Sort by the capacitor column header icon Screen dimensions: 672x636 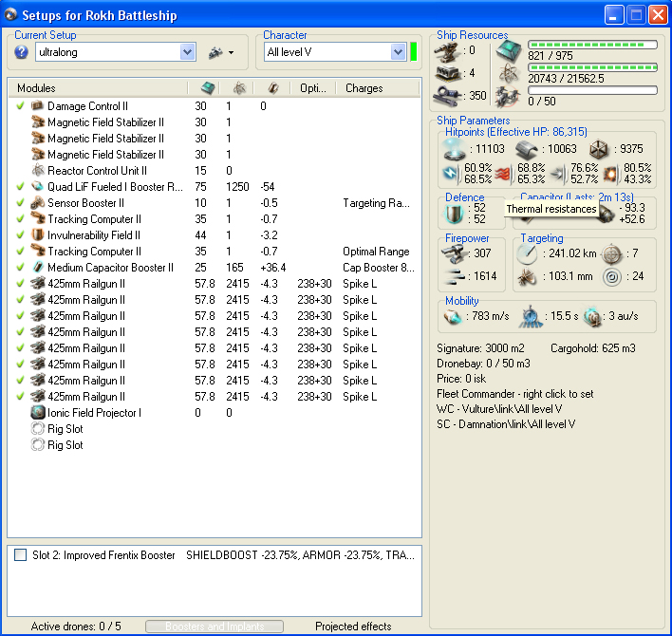click(x=272, y=88)
